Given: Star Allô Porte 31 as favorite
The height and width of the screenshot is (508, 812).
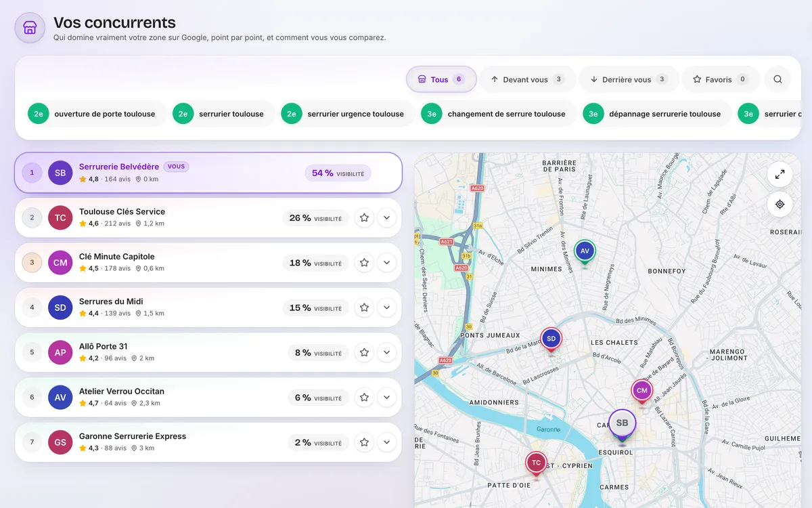Looking at the screenshot, I should click(364, 352).
